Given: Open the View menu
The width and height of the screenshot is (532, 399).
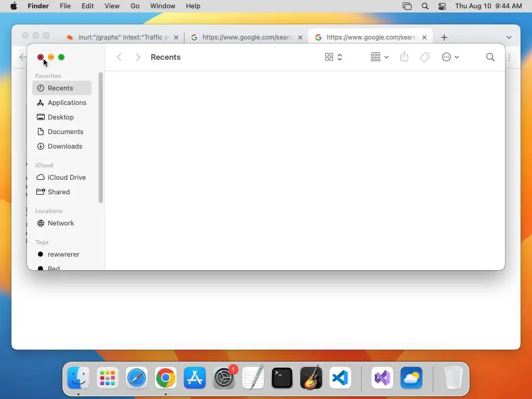Looking at the screenshot, I should tap(112, 6).
